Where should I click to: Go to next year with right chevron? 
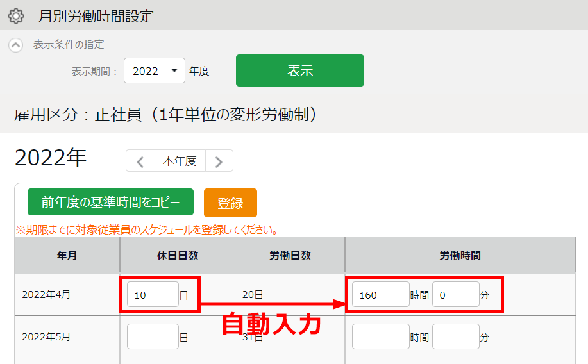219,161
